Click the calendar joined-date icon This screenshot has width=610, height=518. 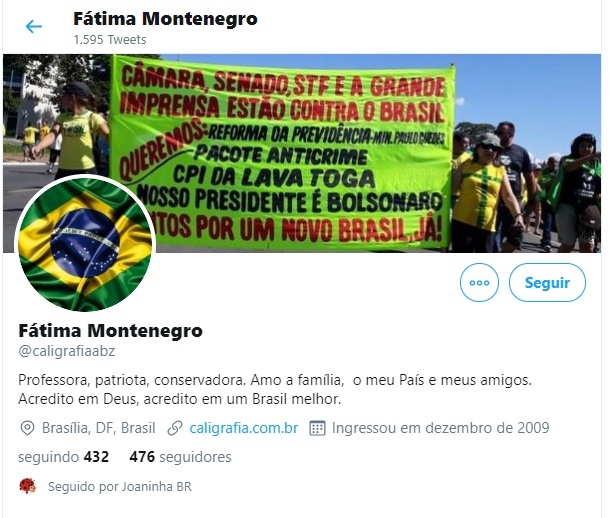click(317, 428)
